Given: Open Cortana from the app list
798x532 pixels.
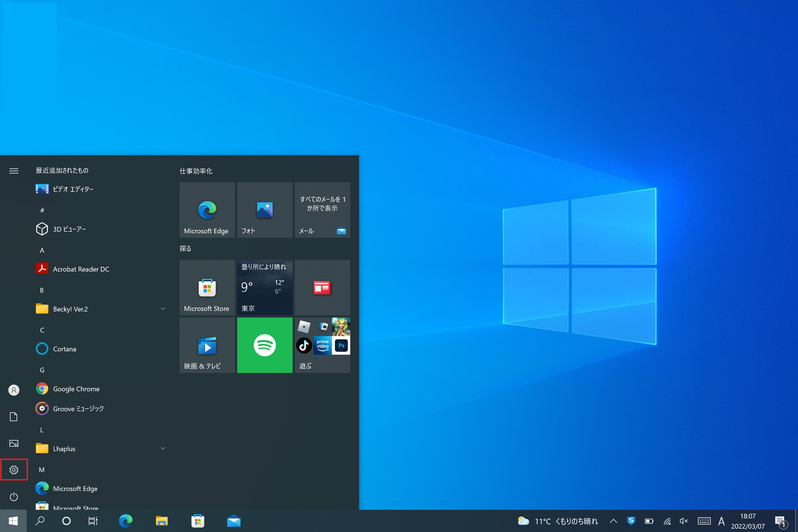Looking at the screenshot, I should click(x=102, y=349).
